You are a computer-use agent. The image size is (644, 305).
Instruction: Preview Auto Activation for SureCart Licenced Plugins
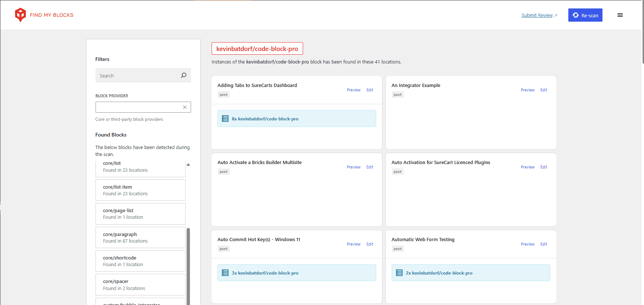[x=528, y=167]
